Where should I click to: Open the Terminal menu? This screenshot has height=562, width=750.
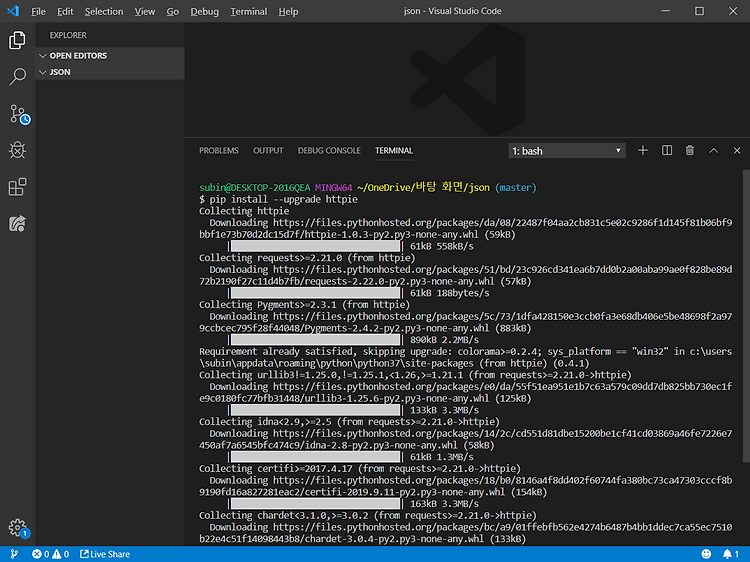click(249, 11)
